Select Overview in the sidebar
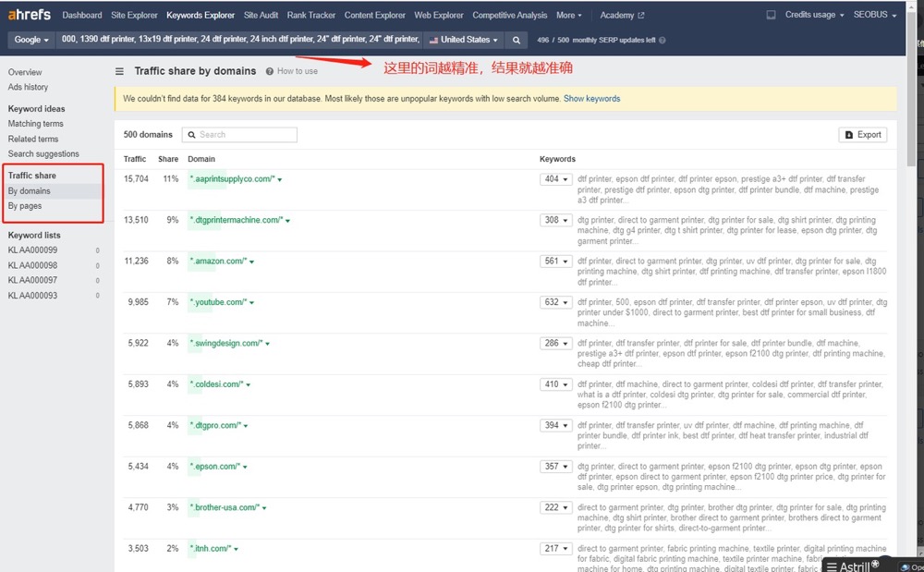 25,72
